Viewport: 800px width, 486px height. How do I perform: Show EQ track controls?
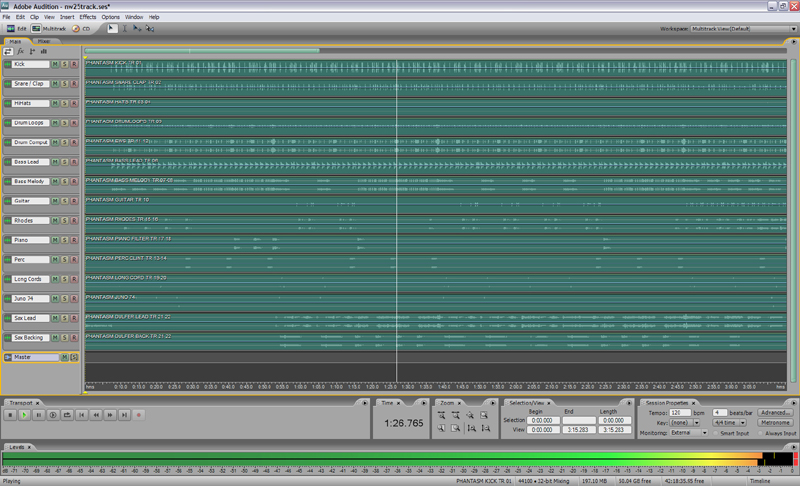44,52
